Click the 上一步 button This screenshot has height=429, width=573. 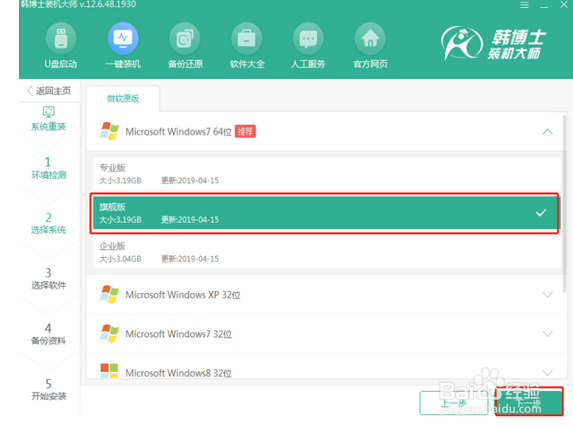pos(454,403)
